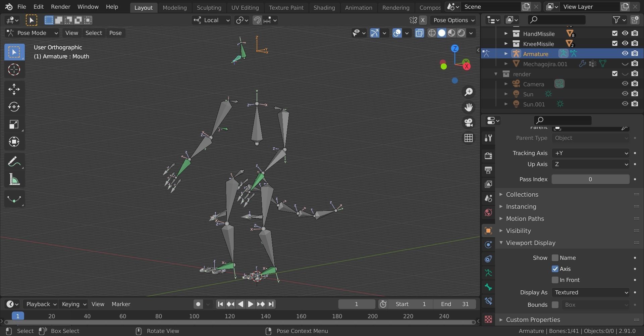
Task: Open the Up Axis dropdown
Action: (590, 164)
